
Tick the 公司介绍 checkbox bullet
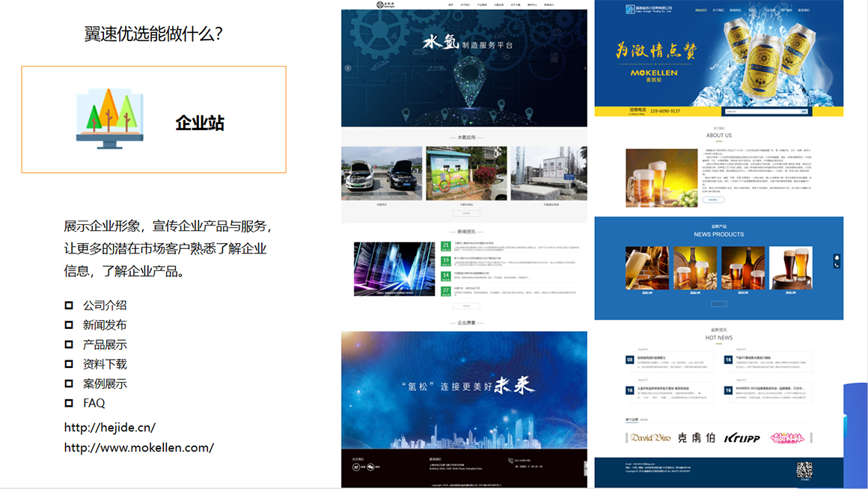[69, 305]
